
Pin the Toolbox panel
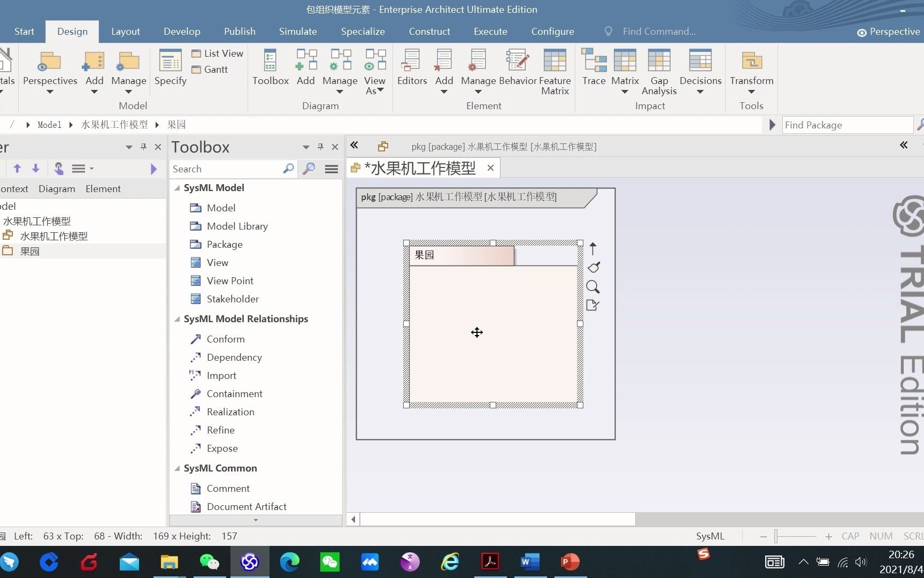tap(320, 147)
